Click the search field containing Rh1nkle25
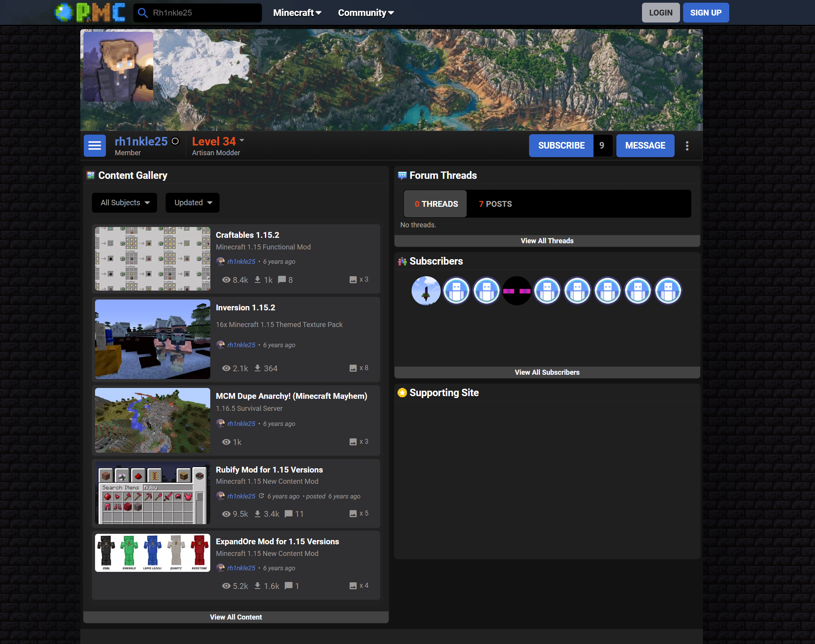This screenshot has height=644, width=815. click(197, 13)
